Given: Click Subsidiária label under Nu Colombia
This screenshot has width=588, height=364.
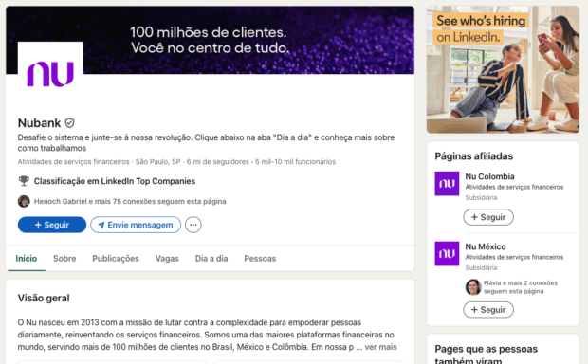Looking at the screenshot, I should tap(481, 197).
